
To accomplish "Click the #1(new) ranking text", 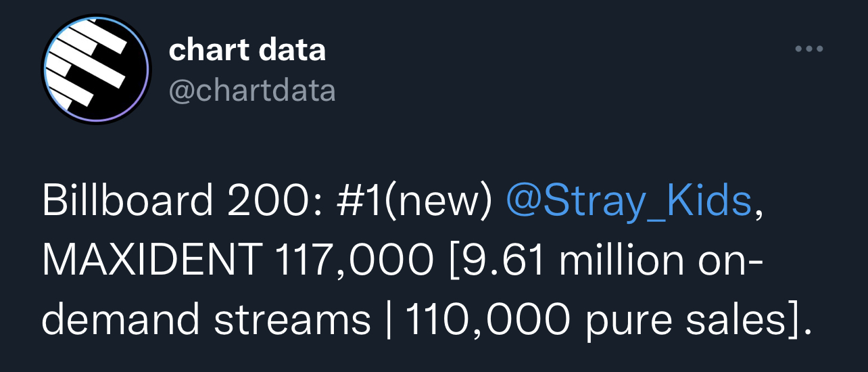I will click(x=412, y=202).
